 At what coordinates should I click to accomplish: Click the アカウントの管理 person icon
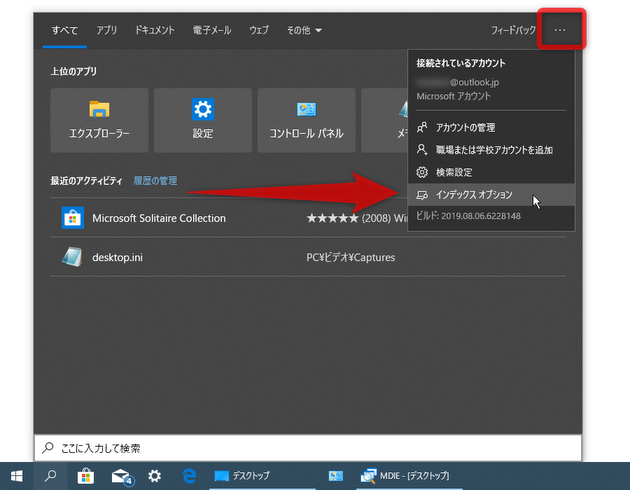[422, 128]
